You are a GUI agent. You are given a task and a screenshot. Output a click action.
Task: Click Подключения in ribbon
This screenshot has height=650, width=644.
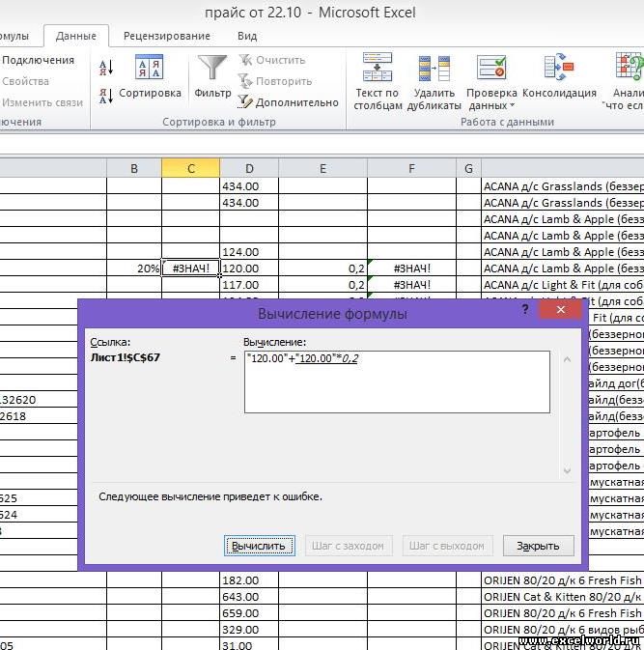[x=38, y=60]
